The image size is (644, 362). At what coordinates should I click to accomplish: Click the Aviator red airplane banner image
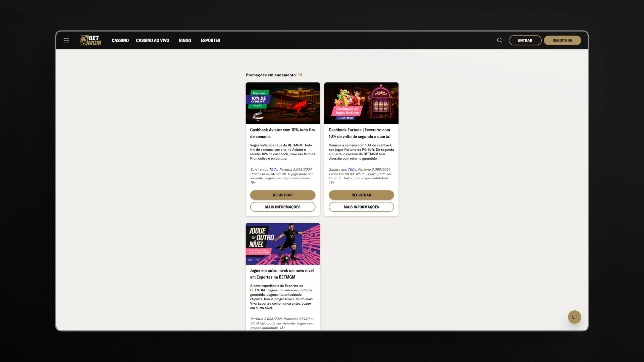click(282, 103)
